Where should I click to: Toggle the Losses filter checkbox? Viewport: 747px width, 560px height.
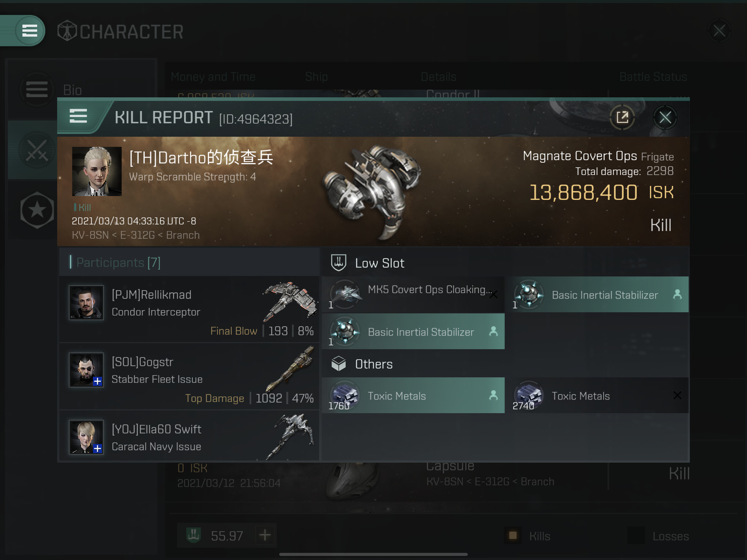pos(636,535)
